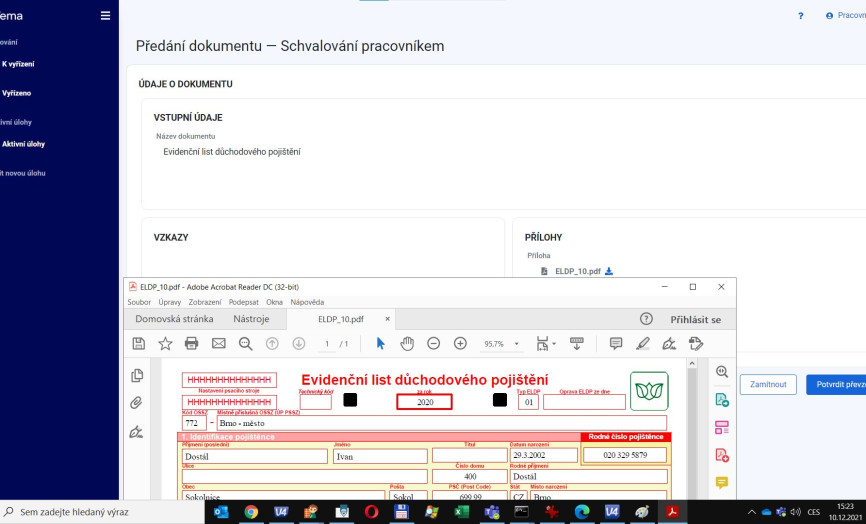Open Aktivní úlohy in sidebar

pyautogui.click(x=23, y=144)
